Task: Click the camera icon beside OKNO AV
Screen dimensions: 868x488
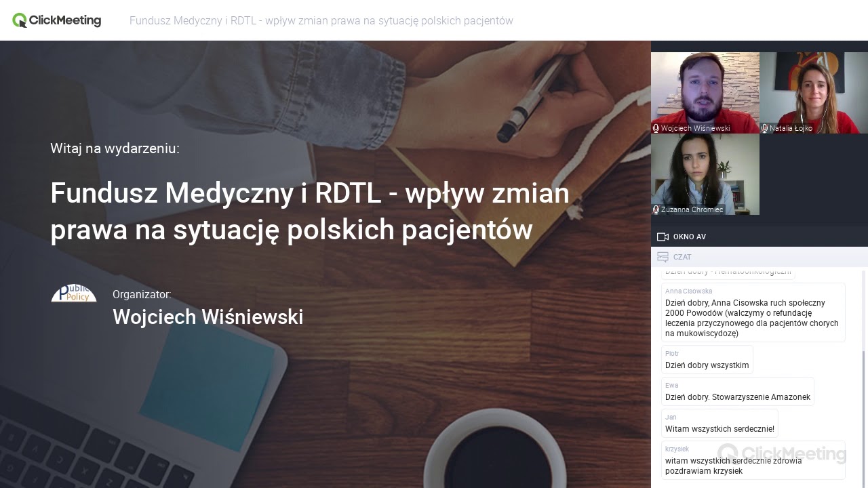Action: click(663, 237)
